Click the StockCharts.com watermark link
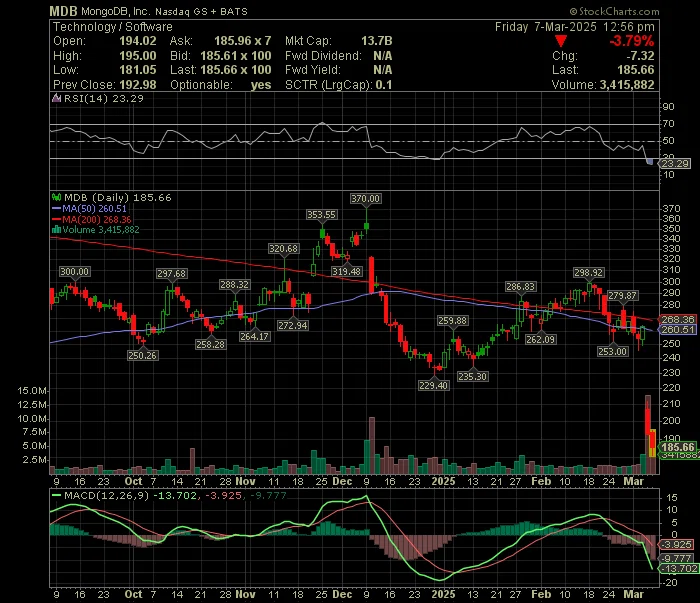Image resolution: width=700 pixels, height=603 pixels. [x=614, y=11]
